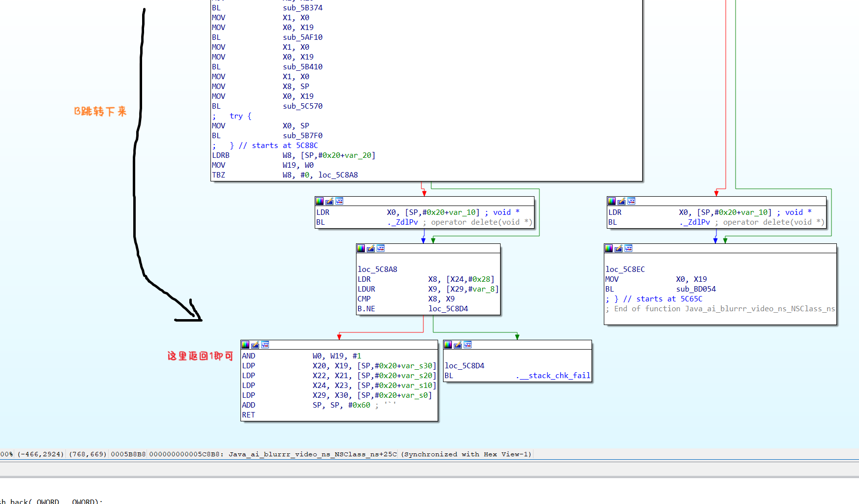Click the LDUR X9 instruction line
This screenshot has width=859, height=504.
tap(428, 289)
